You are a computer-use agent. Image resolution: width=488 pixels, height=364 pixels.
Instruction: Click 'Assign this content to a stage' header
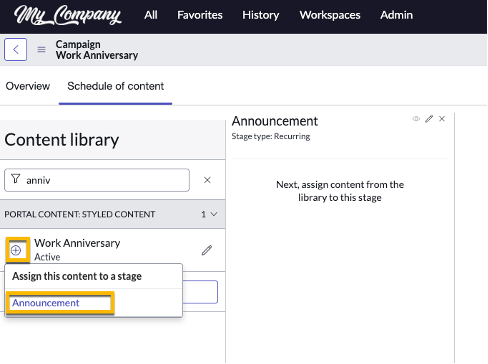tap(77, 276)
